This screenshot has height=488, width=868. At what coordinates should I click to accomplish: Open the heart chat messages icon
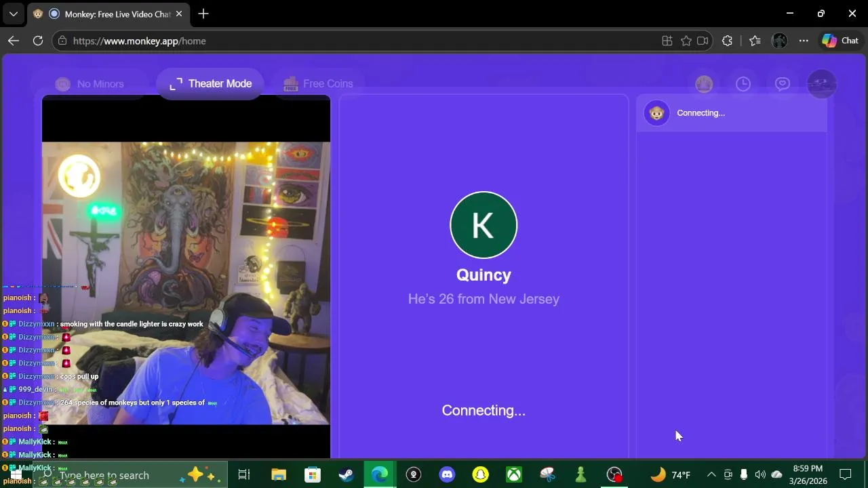click(x=783, y=84)
